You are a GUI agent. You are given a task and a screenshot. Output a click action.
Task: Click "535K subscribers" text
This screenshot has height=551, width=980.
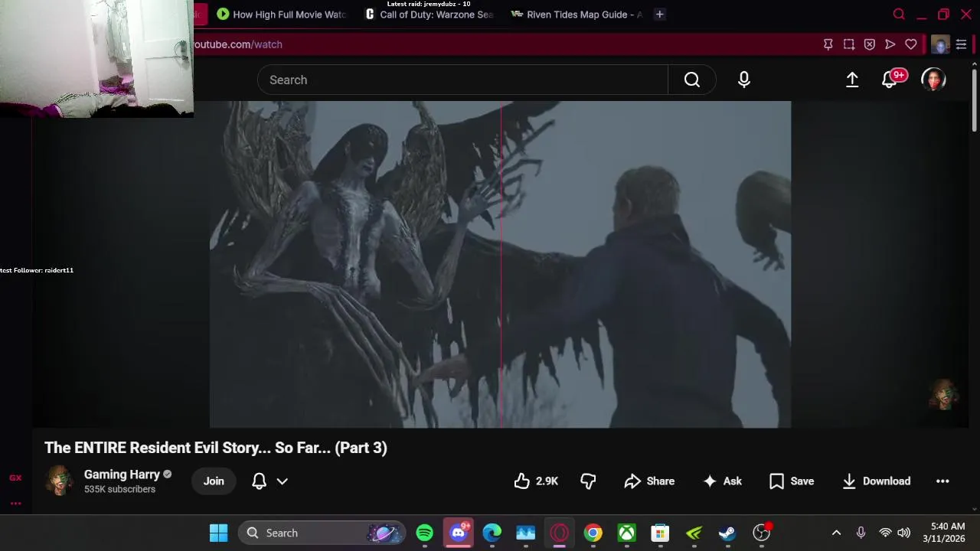pyautogui.click(x=119, y=489)
